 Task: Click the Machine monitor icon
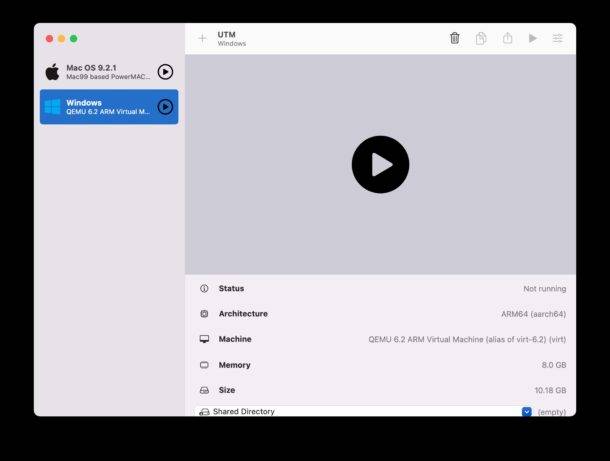click(x=204, y=339)
